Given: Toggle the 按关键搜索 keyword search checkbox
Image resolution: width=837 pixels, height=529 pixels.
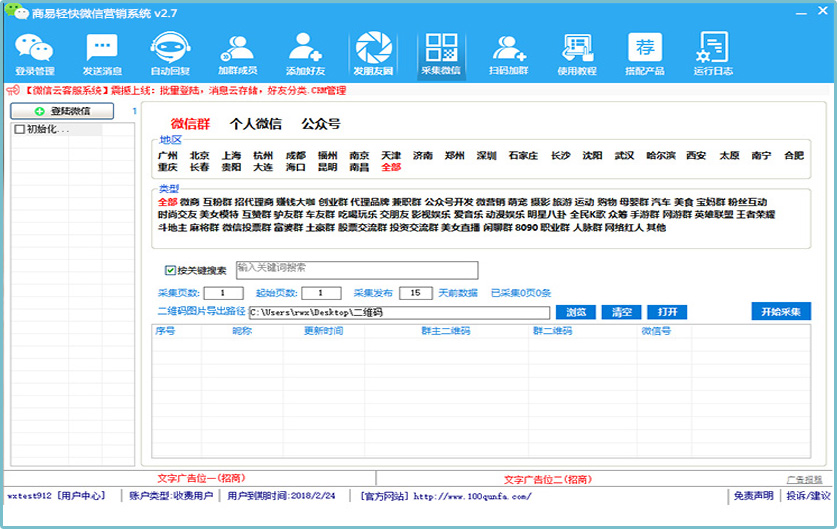Looking at the screenshot, I should pos(170,270).
